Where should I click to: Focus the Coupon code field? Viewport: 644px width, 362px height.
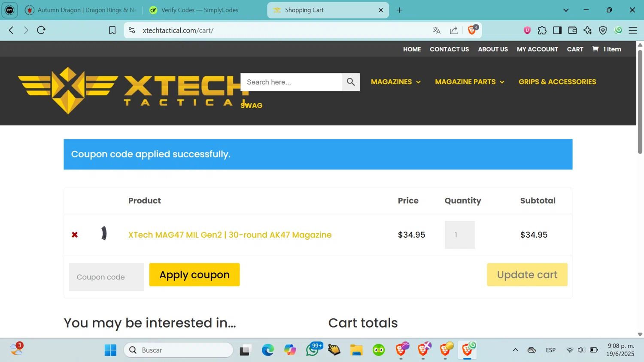click(x=106, y=277)
